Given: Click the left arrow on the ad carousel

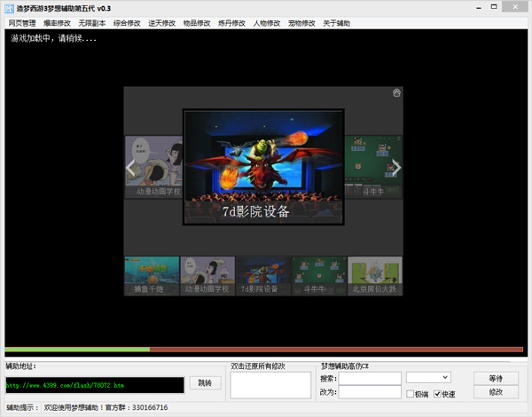Looking at the screenshot, I should [x=131, y=167].
